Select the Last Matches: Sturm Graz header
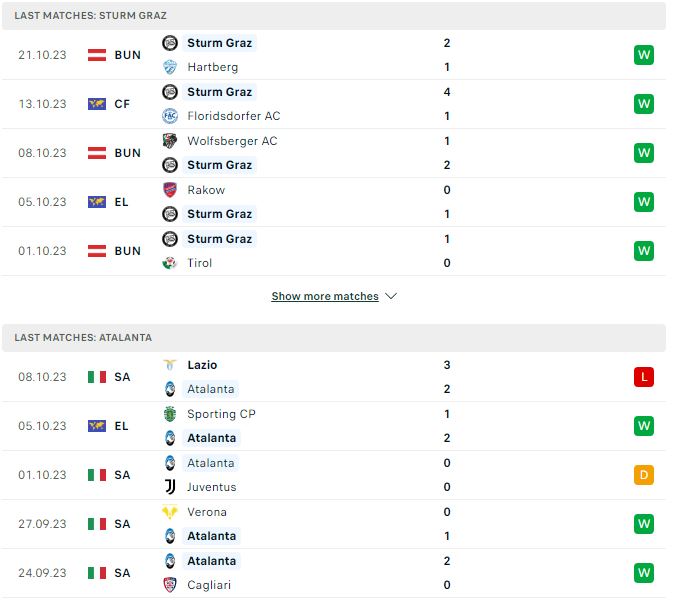The height and width of the screenshot is (601, 675). pyautogui.click(x=334, y=16)
